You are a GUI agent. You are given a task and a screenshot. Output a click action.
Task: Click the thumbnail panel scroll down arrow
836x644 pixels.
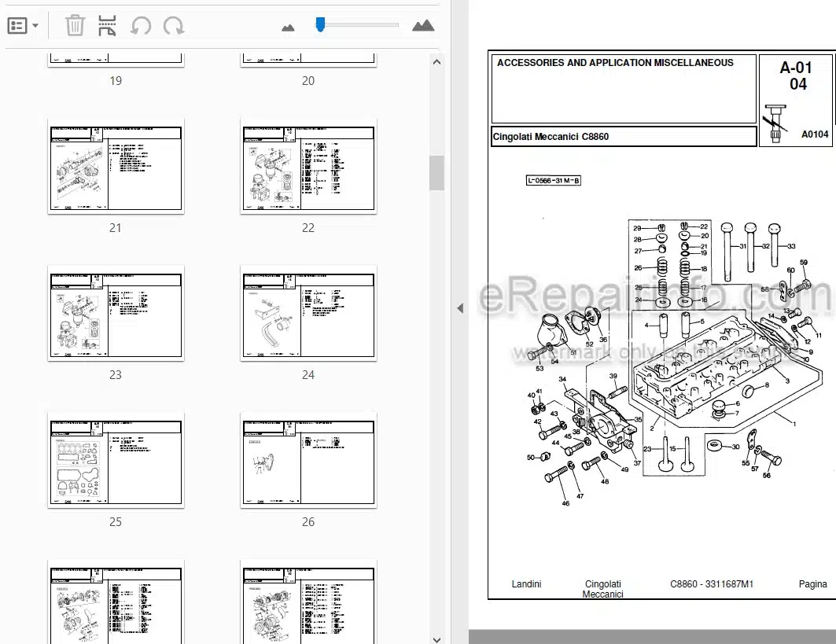point(436,639)
